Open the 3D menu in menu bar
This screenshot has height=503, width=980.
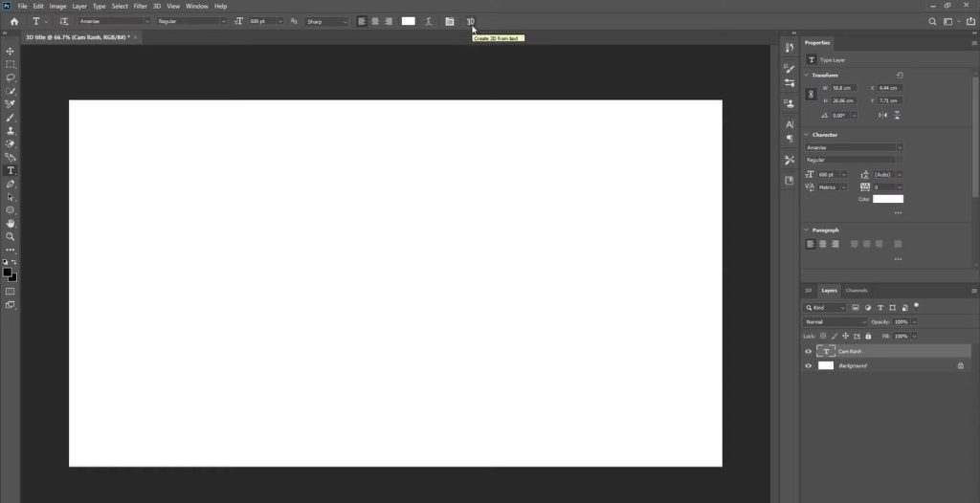coord(157,6)
